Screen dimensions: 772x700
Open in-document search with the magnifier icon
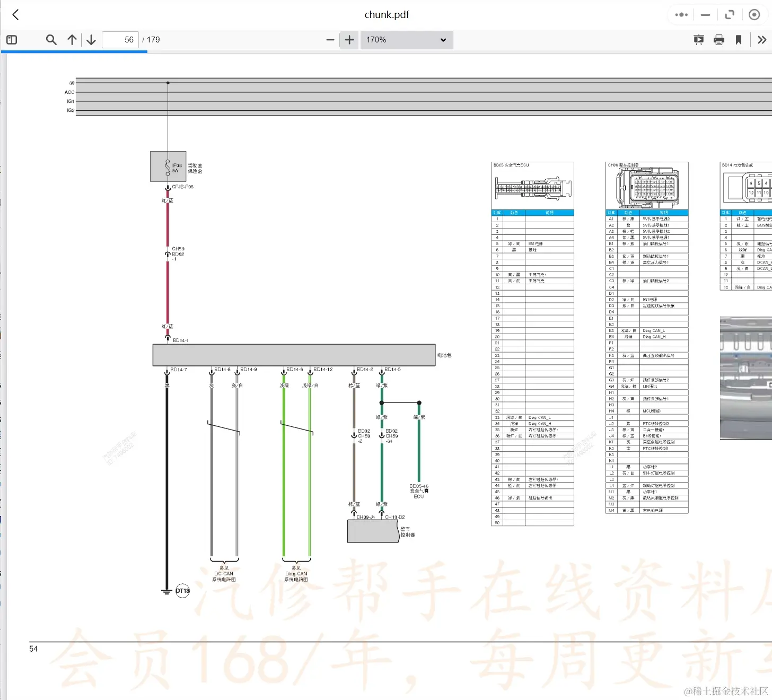click(51, 40)
